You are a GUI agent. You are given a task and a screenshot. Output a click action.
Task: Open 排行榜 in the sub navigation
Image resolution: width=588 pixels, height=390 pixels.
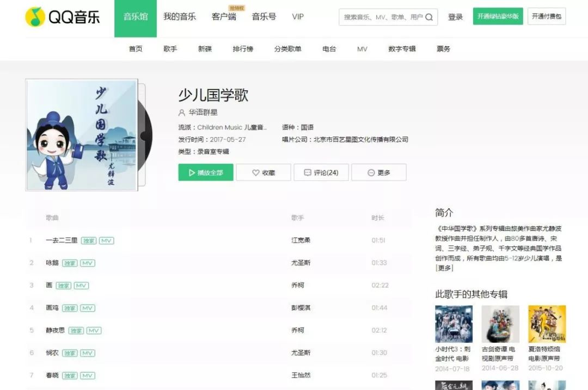(x=243, y=49)
